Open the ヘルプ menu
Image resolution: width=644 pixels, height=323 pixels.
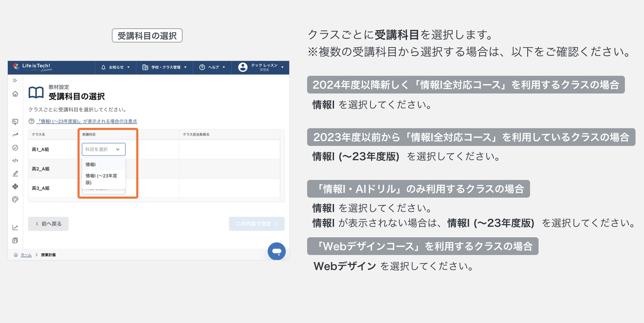point(212,67)
